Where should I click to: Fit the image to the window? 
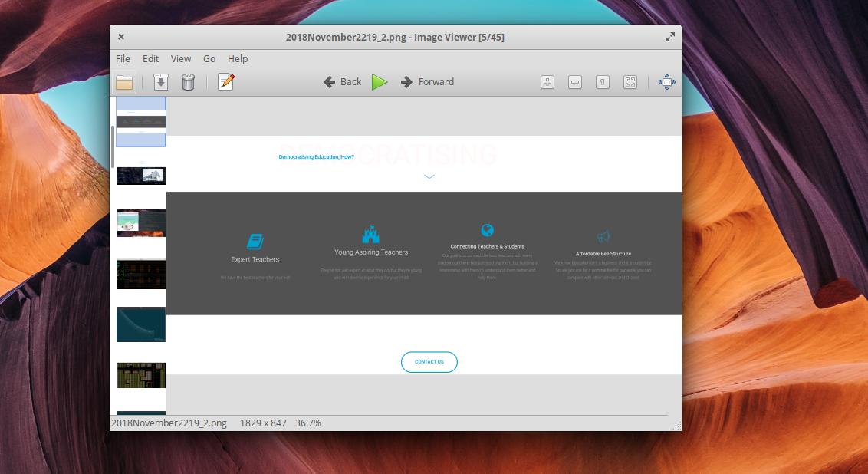click(630, 81)
